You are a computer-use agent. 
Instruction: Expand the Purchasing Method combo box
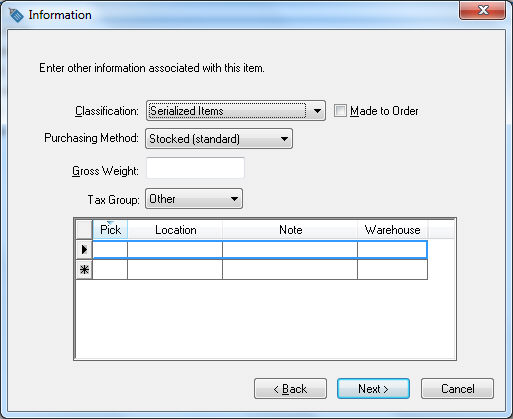coord(219,139)
